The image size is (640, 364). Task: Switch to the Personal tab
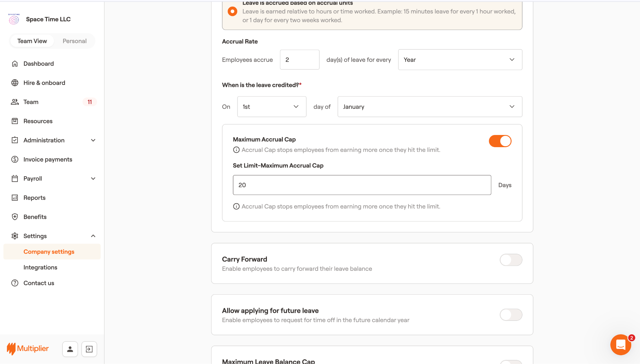(x=74, y=41)
